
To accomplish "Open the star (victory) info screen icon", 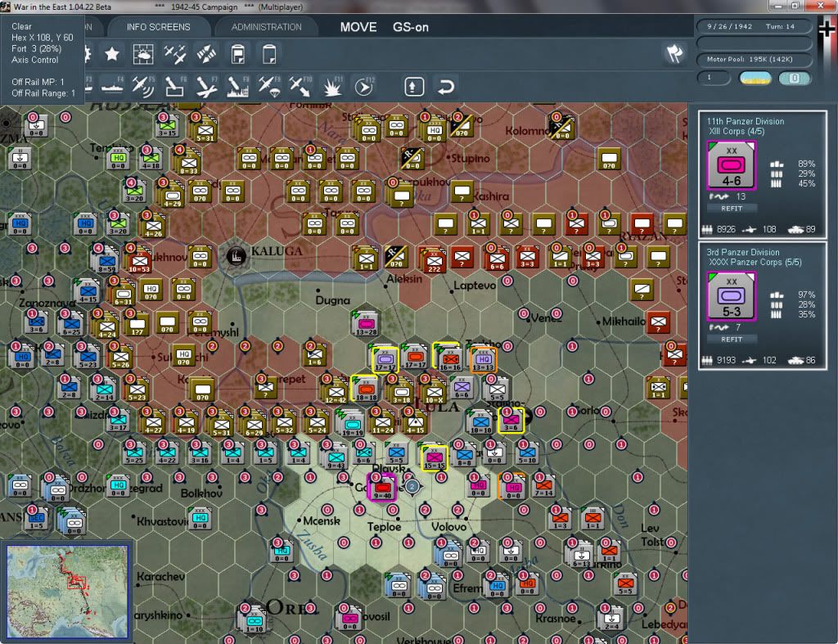I will tap(111, 54).
